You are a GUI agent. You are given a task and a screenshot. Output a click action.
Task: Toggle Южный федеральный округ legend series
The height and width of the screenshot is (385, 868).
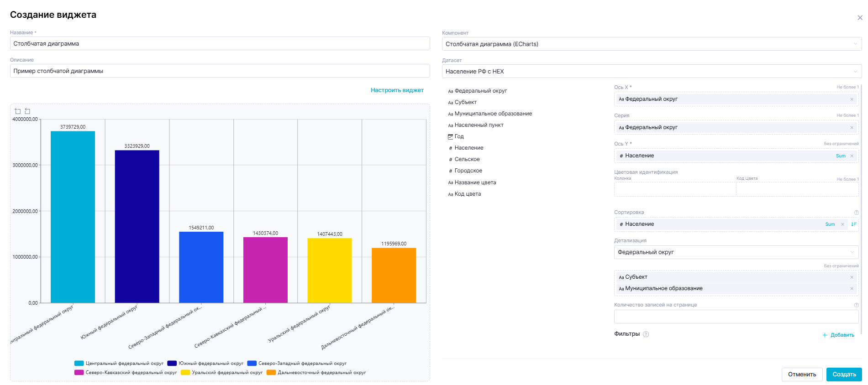click(x=205, y=364)
